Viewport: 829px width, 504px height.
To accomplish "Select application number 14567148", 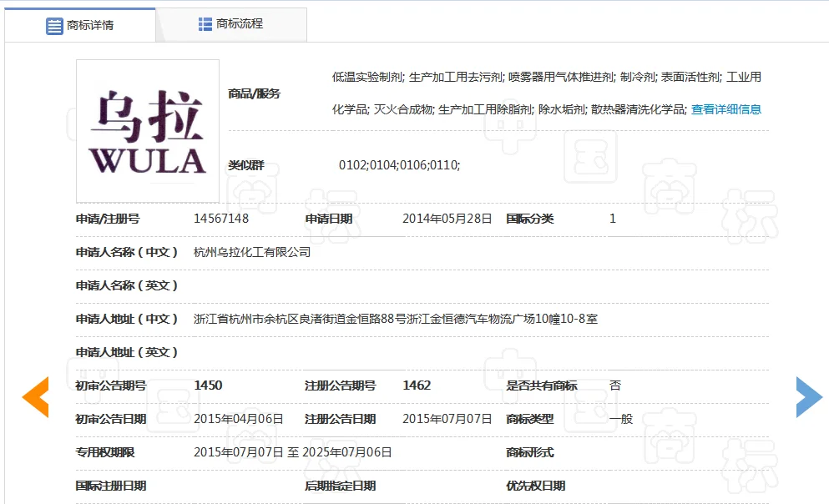I will pyautogui.click(x=221, y=219).
